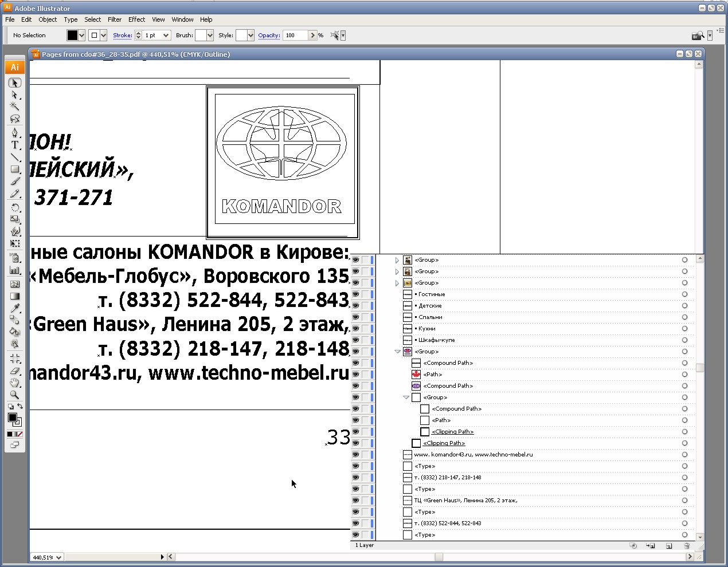Viewport: 728px width, 567px height.
Task: Hide the ТЦ «Green Haus» item
Action: (x=356, y=501)
